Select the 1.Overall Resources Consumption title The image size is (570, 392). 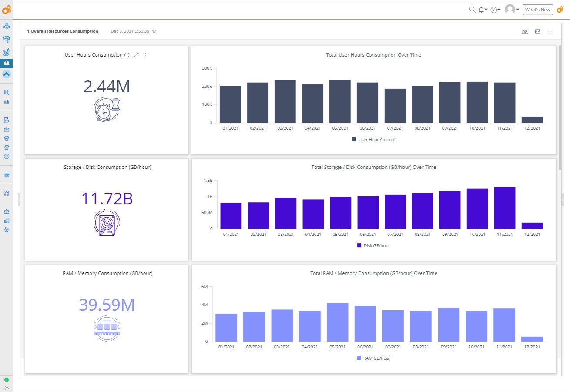(x=63, y=31)
